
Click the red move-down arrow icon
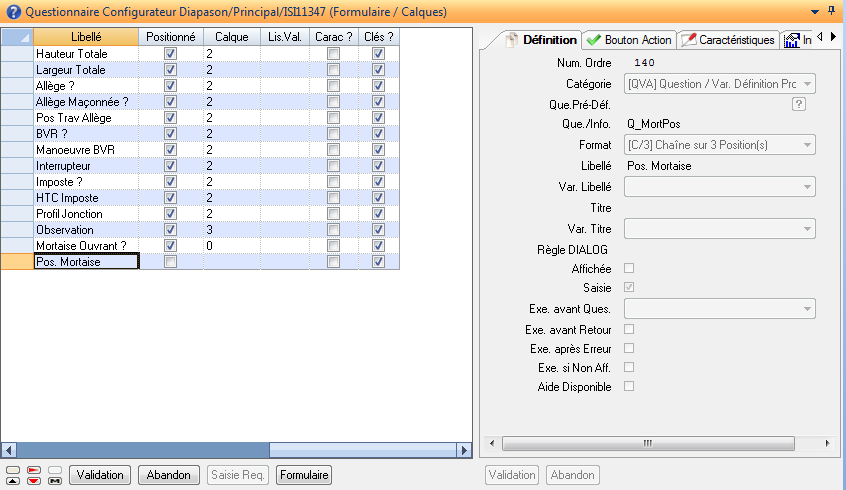point(33,480)
